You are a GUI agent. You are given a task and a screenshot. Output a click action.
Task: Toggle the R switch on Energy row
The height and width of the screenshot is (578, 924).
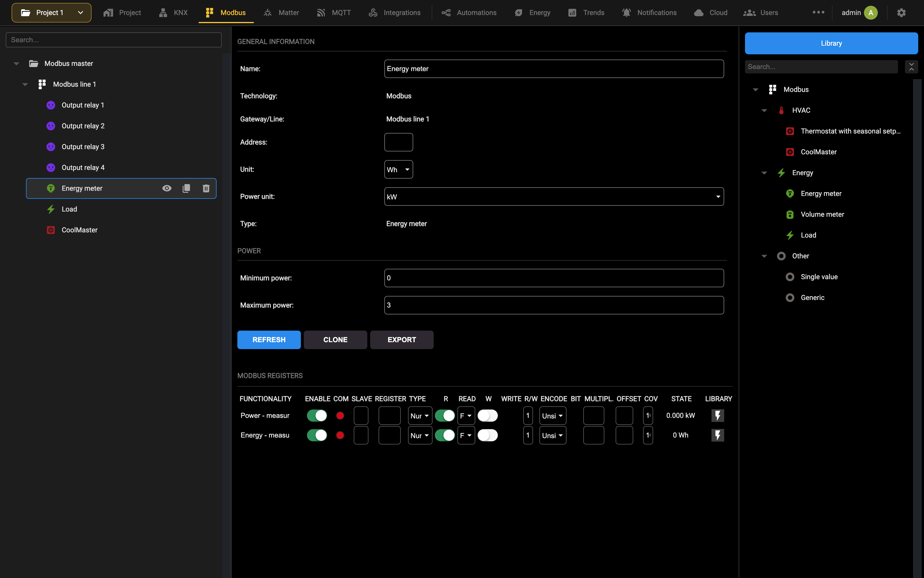[x=445, y=435]
